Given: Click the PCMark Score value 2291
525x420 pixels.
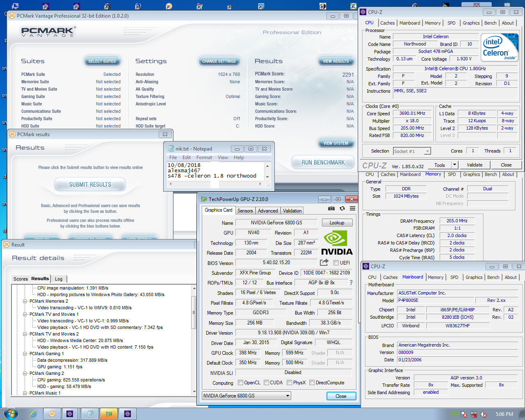Looking at the screenshot, I should click(348, 75).
